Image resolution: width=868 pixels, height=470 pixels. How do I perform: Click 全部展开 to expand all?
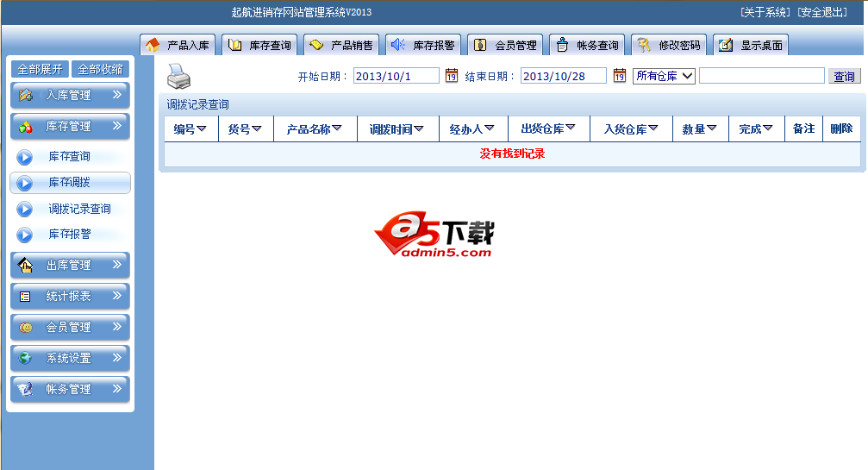coord(40,69)
